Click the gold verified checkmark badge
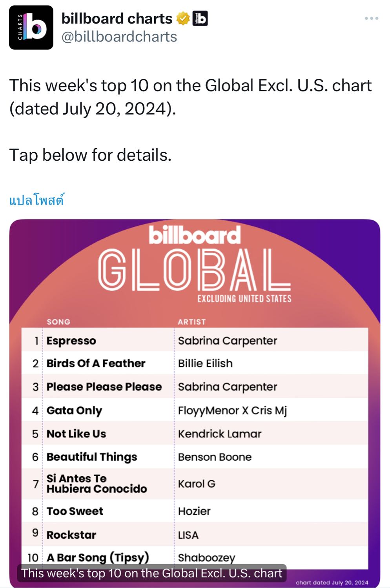This screenshot has height=588, width=390. coord(183,18)
